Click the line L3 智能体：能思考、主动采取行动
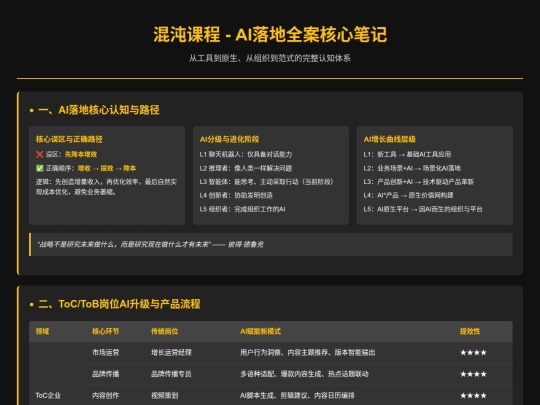This screenshot has height=405, width=540. click(267, 181)
